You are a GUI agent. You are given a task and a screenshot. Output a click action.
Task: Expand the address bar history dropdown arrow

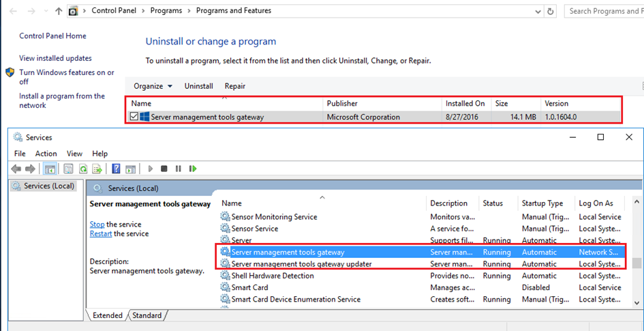click(x=538, y=12)
